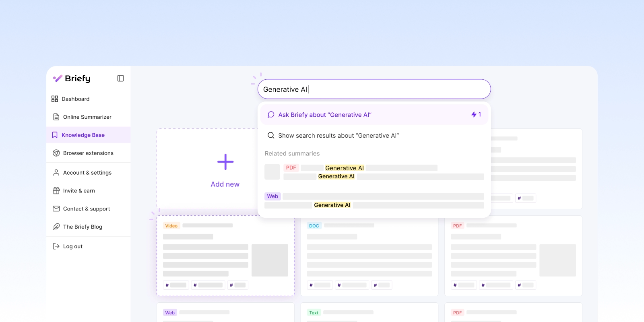Viewport: 644px width, 322px height.
Task: Click the Browser extensions Chrome icon
Action: pos(56,153)
